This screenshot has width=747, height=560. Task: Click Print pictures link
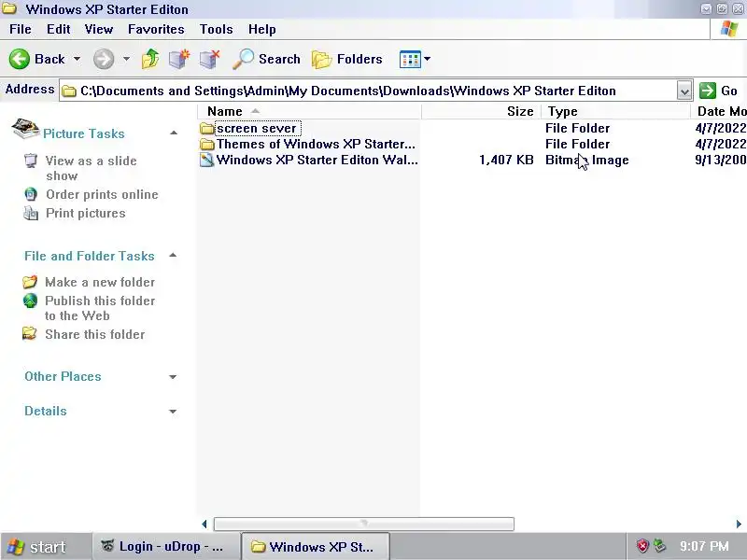click(86, 213)
